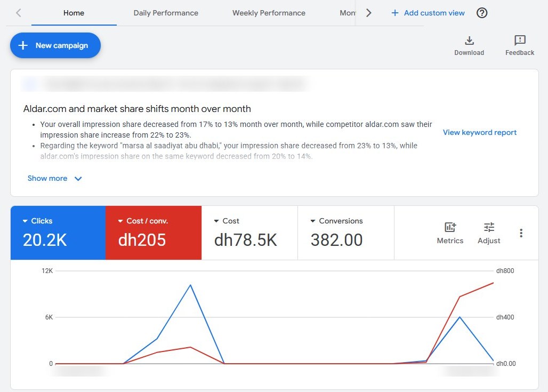Screen dimensions: 548x392
Task: Open the Adjust sliders icon
Action: click(x=489, y=227)
